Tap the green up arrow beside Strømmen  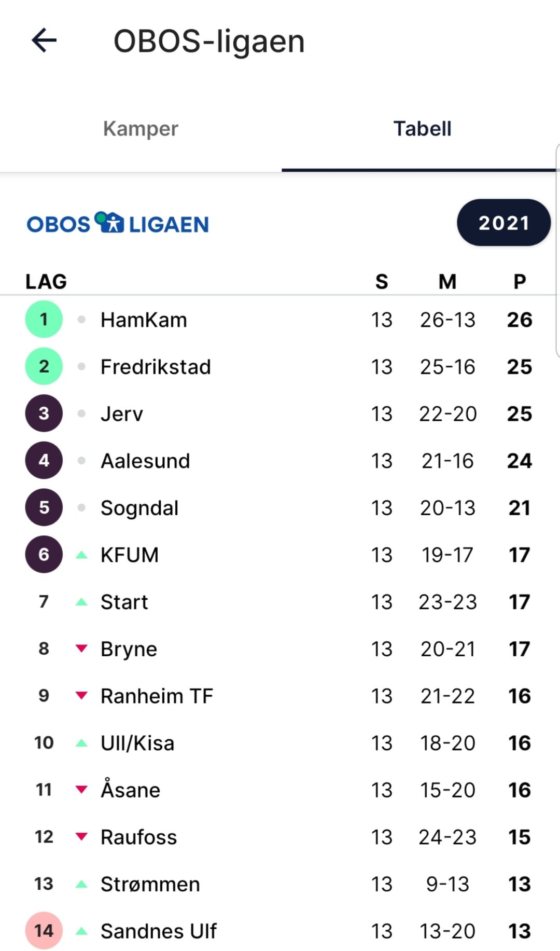[81, 884]
